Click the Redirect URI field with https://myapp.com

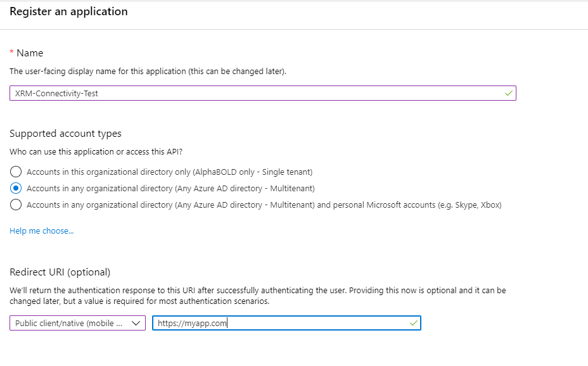286,323
